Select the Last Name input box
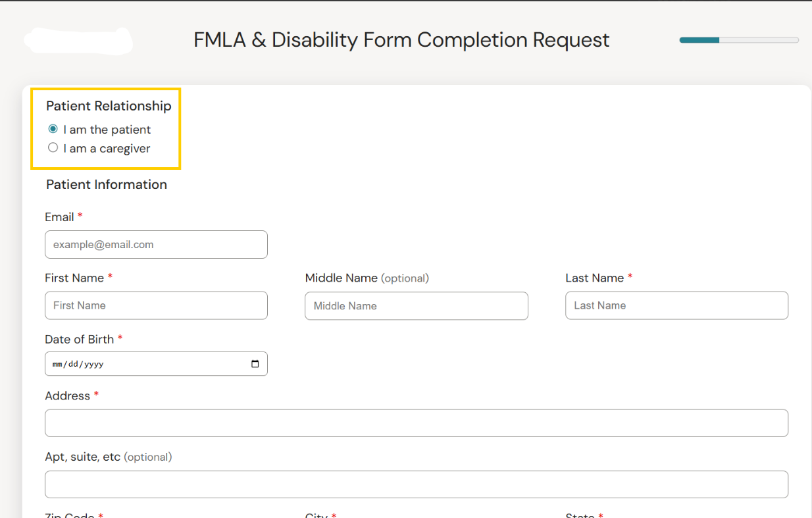This screenshot has height=518, width=812. (x=676, y=305)
